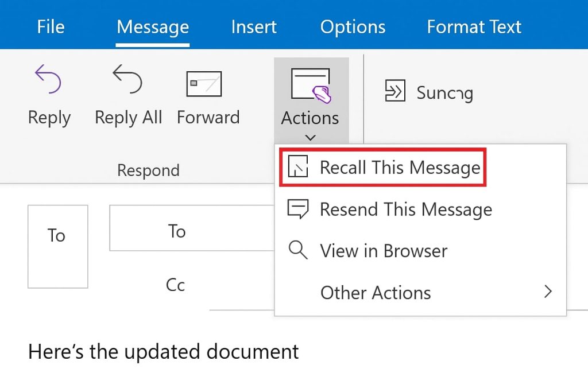The width and height of the screenshot is (588, 392).
Task: Click the Recall This Message icon
Action: pos(298,168)
